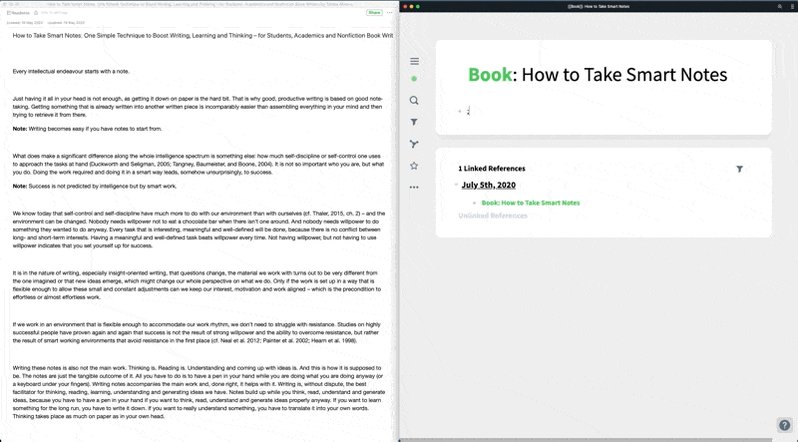Open the vertical dots menu in title bar
Image resolution: width=798 pixels, height=442 pixels.
pos(792,7)
